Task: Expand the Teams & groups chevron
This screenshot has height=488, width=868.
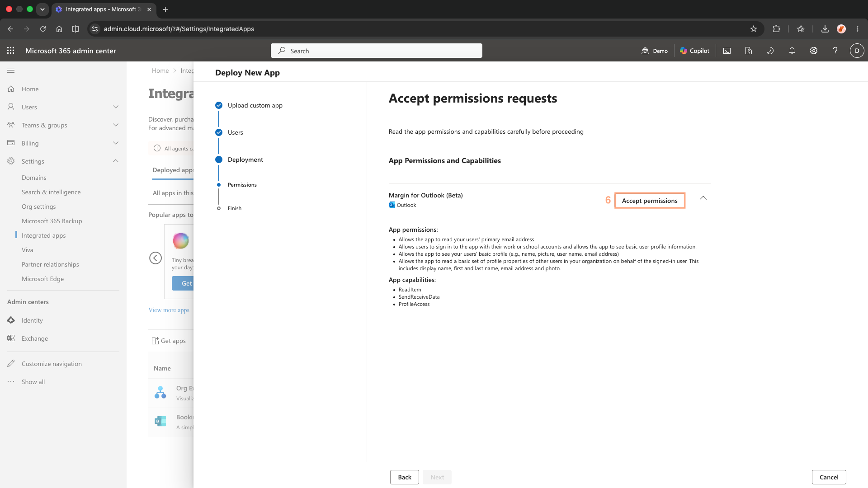Action: 116,125
